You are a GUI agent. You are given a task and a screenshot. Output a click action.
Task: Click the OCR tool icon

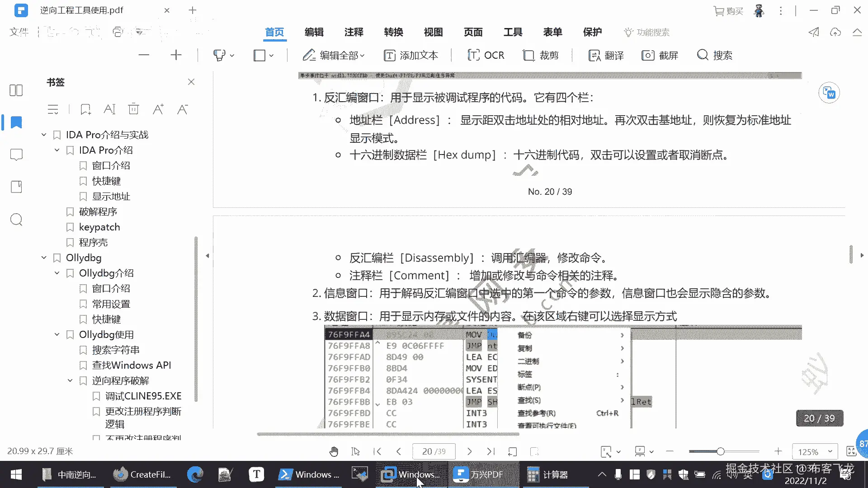click(473, 55)
